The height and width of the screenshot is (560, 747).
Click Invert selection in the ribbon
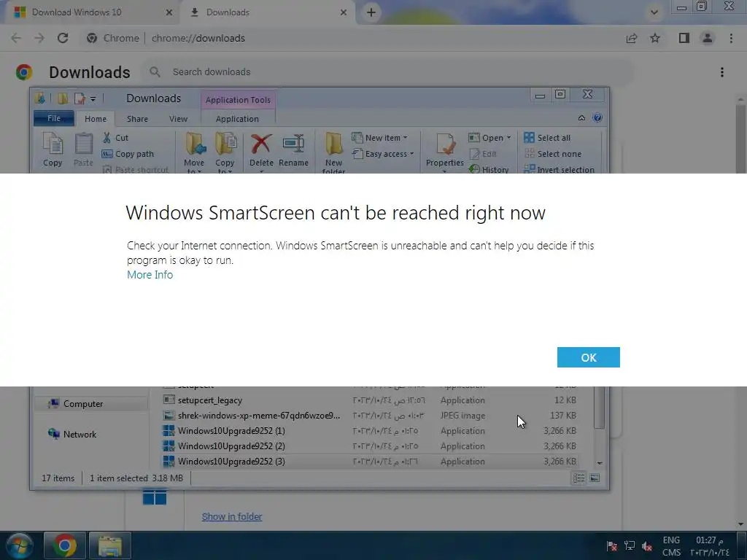click(560, 169)
